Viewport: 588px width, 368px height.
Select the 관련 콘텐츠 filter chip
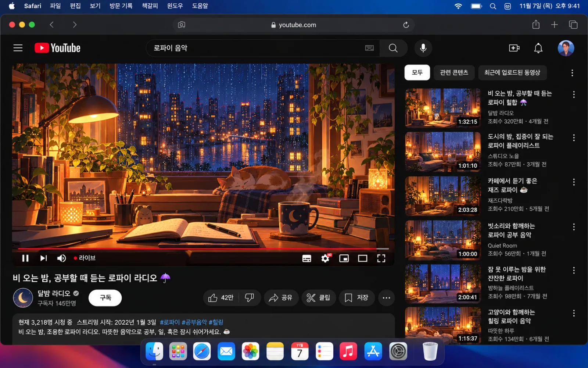click(x=454, y=73)
